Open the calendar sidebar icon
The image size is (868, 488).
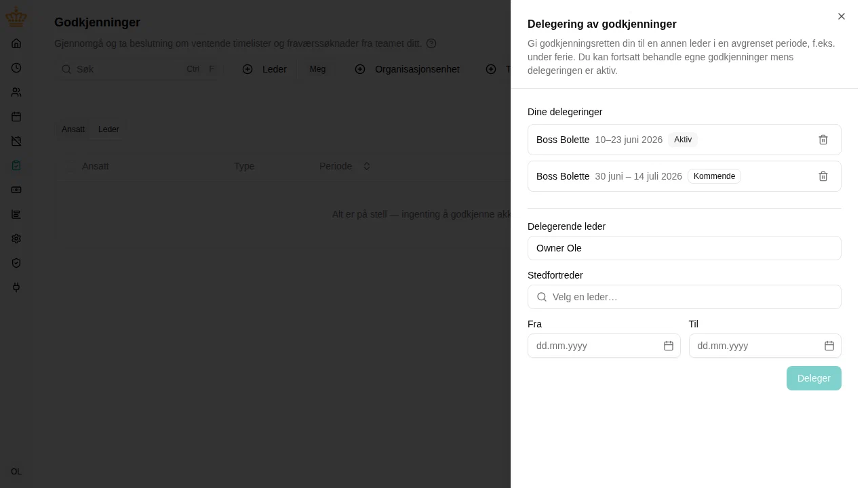point(16,117)
